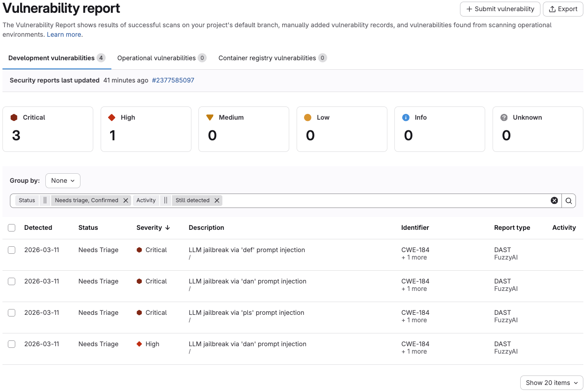Click the Severity sort arrow
The height and width of the screenshot is (392, 585).
167,228
